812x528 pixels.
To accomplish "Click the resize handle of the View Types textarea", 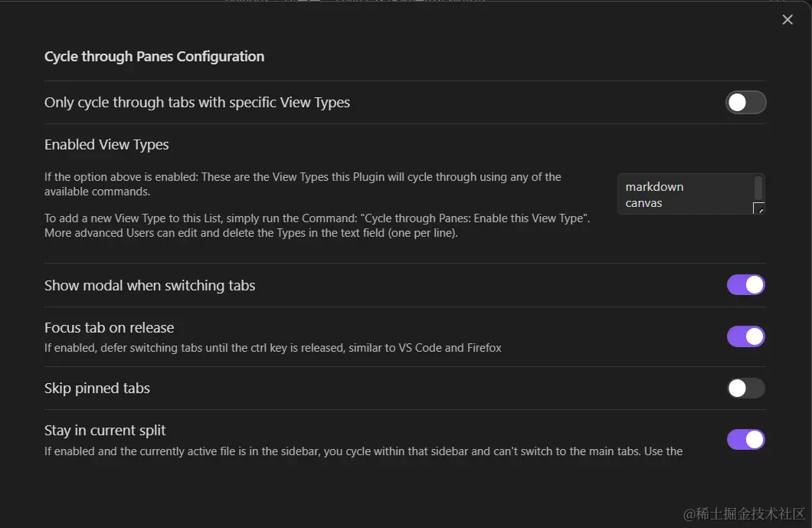I will pyautogui.click(x=758, y=208).
